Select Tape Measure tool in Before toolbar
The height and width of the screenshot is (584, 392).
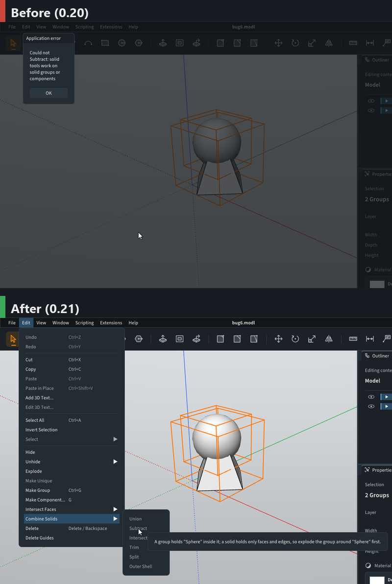(x=353, y=43)
